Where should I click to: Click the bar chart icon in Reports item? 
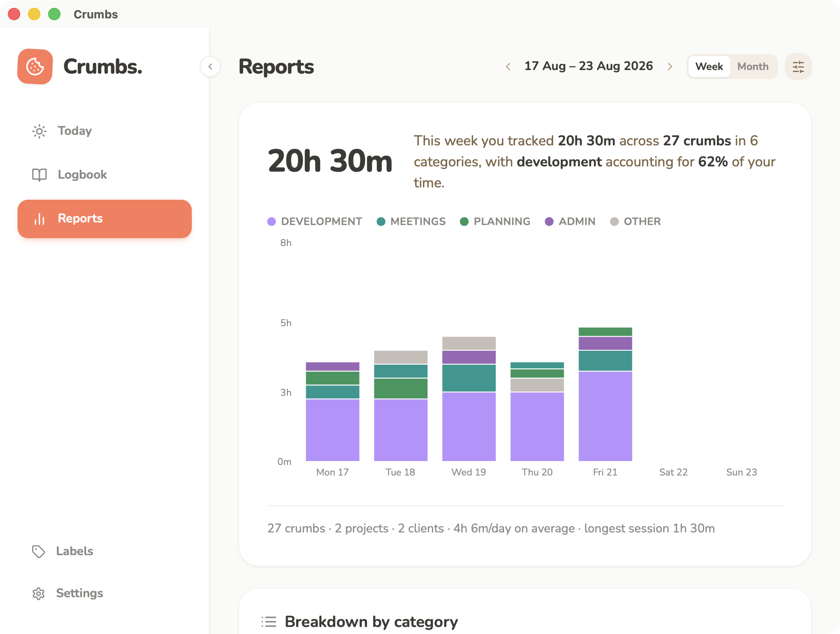pyautogui.click(x=39, y=218)
